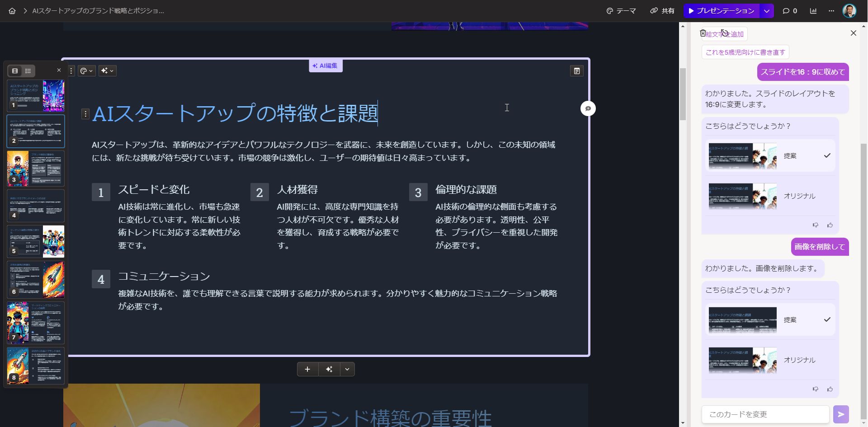Click the home icon in the top bar
Viewport: 868px width, 427px height.
tap(12, 11)
